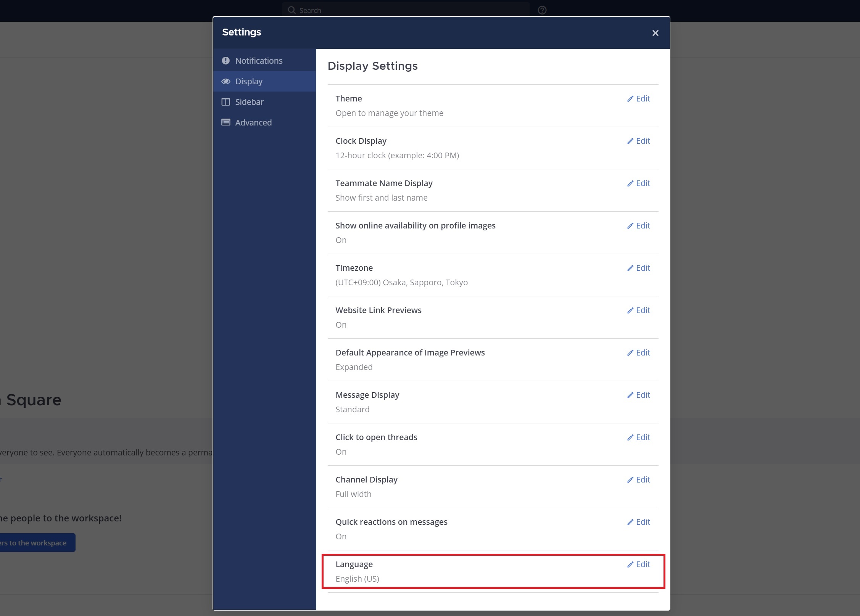Click the pencil icon for Timezone
Image resolution: width=860 pixels, height=616 pixels.
pyautogui.click(x=630, y=268)
